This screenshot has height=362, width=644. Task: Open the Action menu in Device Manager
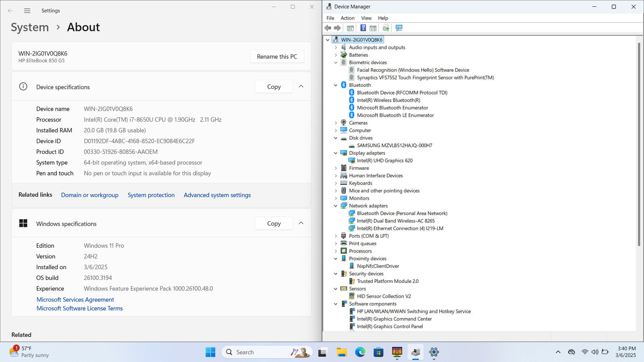click(347, 18)
